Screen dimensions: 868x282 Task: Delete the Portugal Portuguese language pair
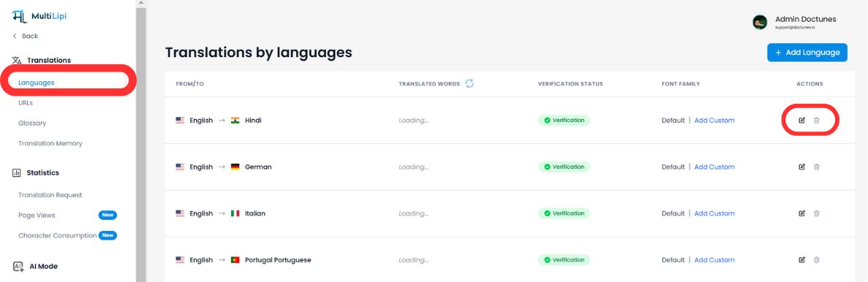pyautogui.click(x=817, y=260)
